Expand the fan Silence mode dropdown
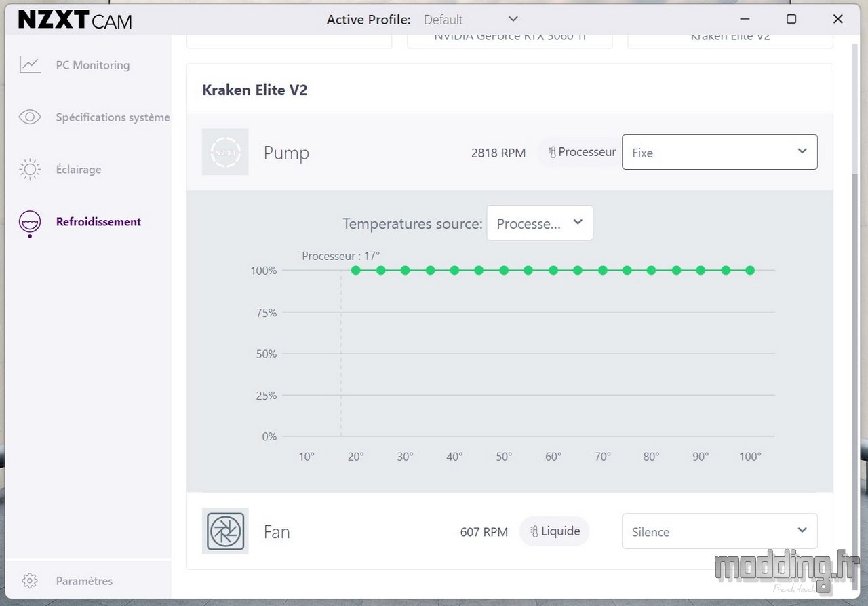The height and width of the screenshot is (606, 868). click(x=719, y=531)
